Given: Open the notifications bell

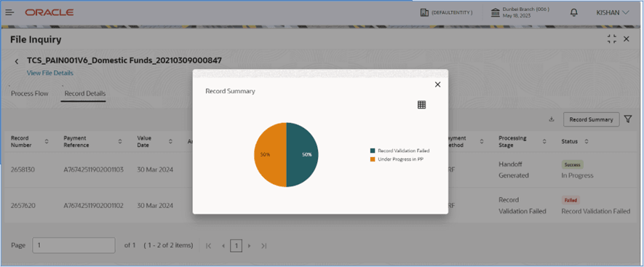Looking at the screenshot, I should [x=573, y=12].
